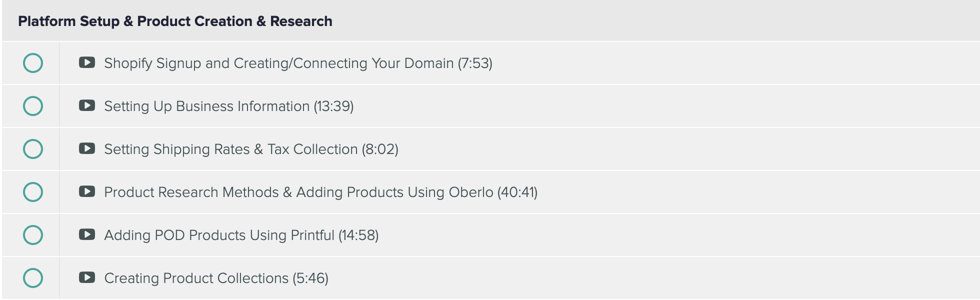
Task: Click video icon for Setting Up Business Information
Action: click(x=87, y=106)
